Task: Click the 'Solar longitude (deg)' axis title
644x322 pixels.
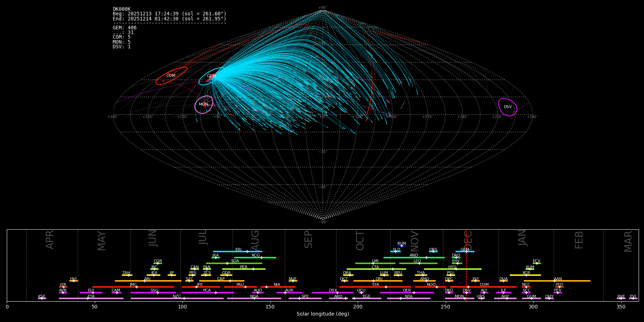Action: coord(323,314)
